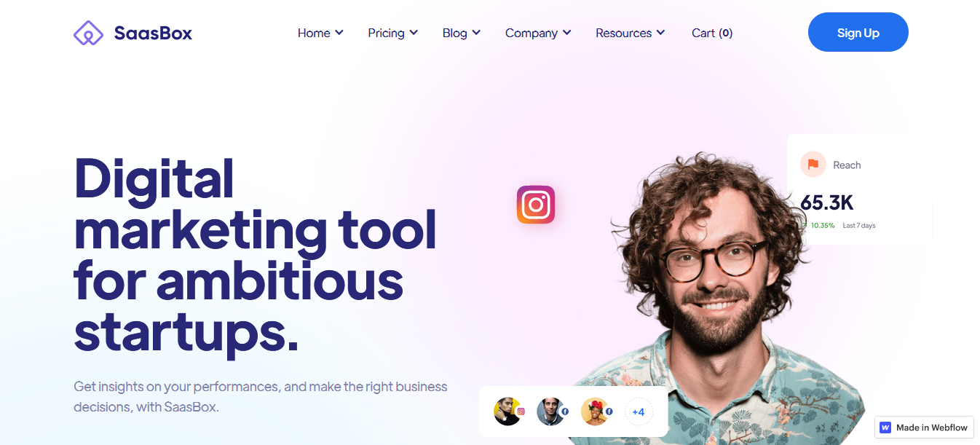Screen dimensions: 980x445
Task: Click the 65.3K reach stat card
Action: (859, 189)
